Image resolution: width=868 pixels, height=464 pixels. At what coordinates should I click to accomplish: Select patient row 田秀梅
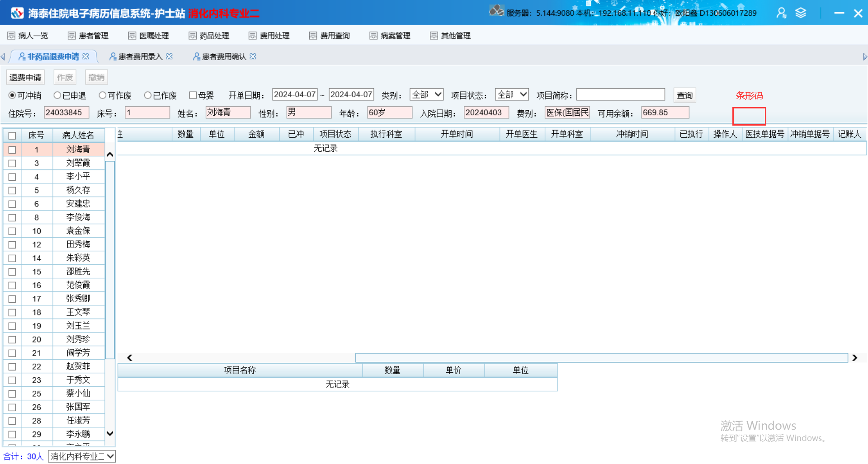(x=54, y=244)
